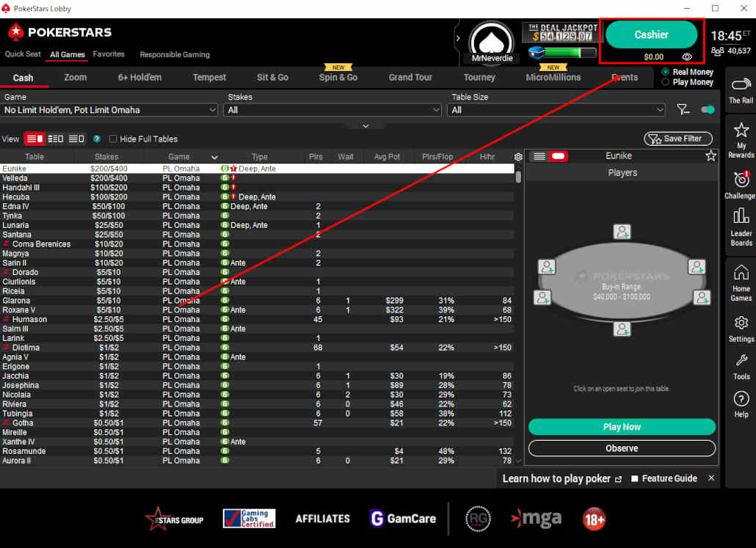Expand Game column sort arrow
Screen dimensions: 756x548
[214, 157]
